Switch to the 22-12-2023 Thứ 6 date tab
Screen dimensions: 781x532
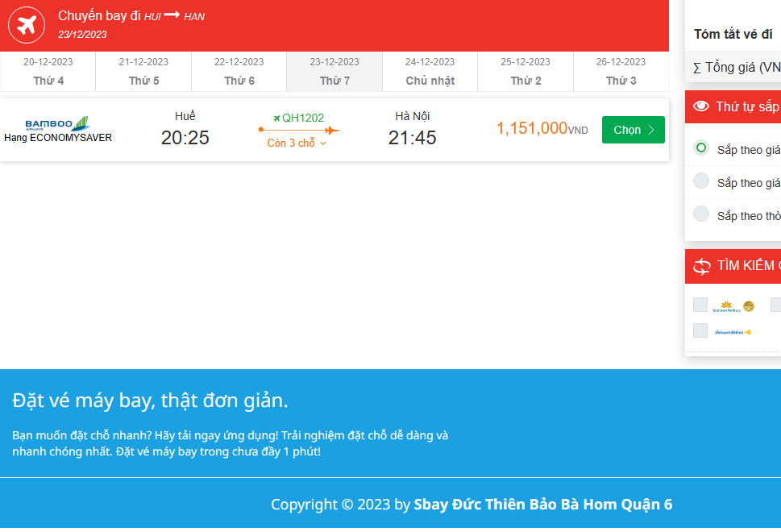pyautogui.click(x=239, y=71)
